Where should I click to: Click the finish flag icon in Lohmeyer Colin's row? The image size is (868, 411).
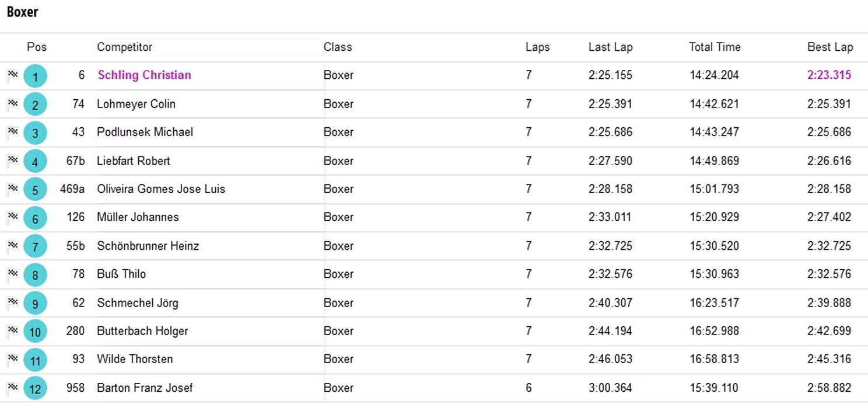coord(12,105)
